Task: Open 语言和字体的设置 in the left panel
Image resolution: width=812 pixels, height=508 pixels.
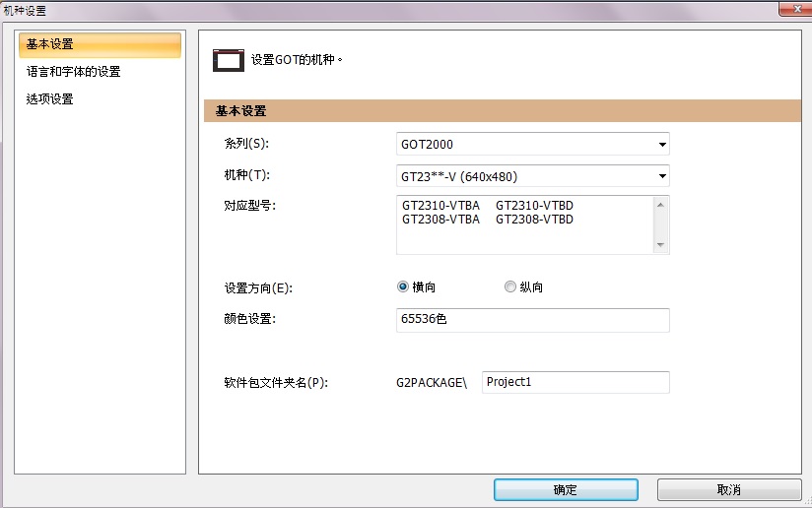Action: 74,72
